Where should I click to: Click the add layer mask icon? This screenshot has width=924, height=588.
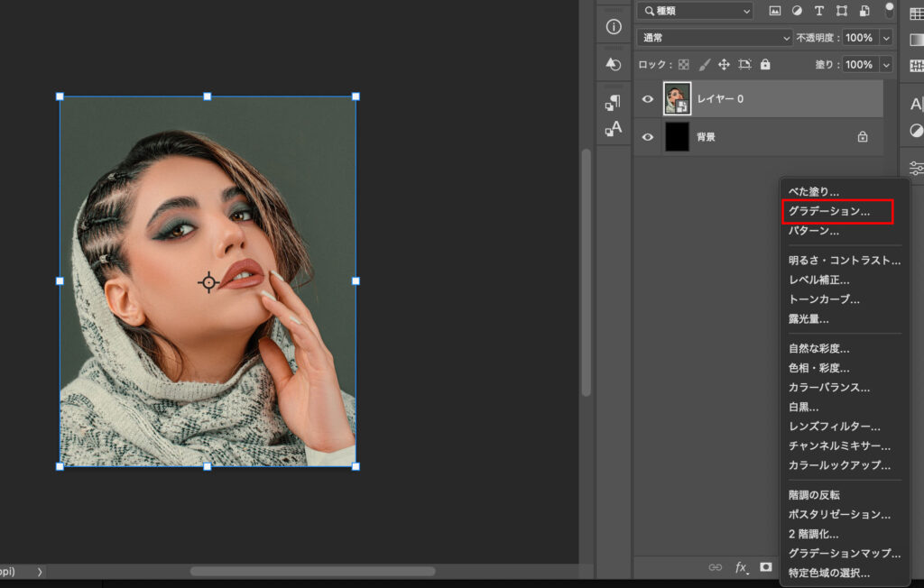click(x=766, y=567)
